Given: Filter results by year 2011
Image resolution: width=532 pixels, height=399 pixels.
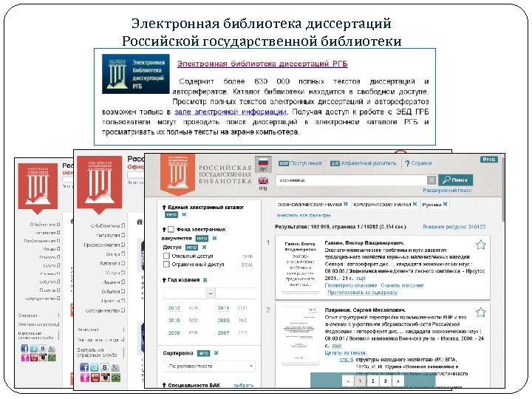Looking at the screenshot, I should (x=223, y=308).
